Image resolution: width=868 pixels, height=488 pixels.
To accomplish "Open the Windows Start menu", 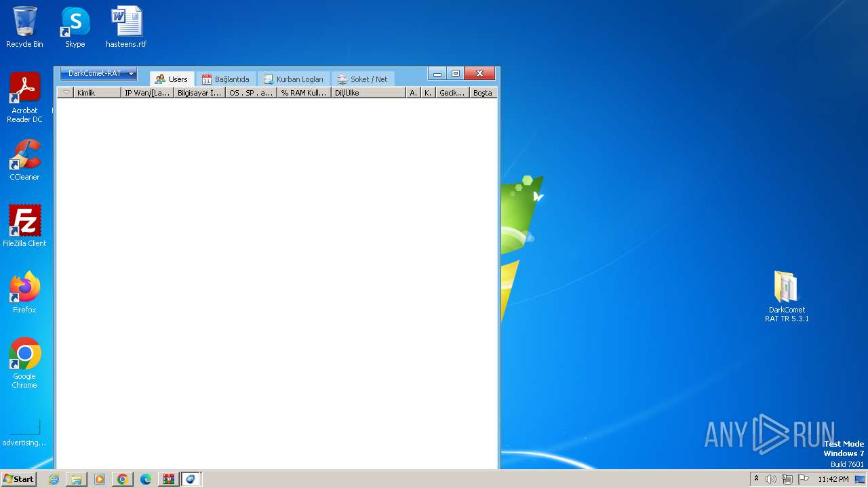I will [18, 479].
